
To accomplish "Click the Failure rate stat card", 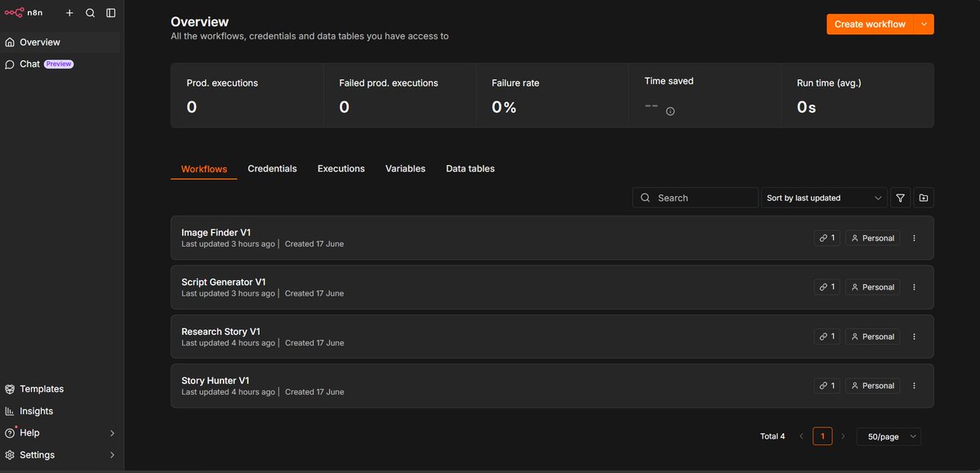I will coord(553,96).
